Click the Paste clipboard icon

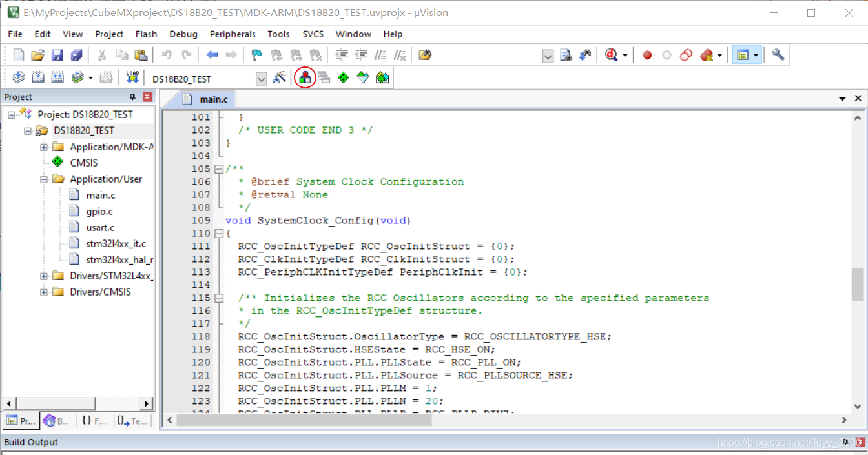[141, 55]
